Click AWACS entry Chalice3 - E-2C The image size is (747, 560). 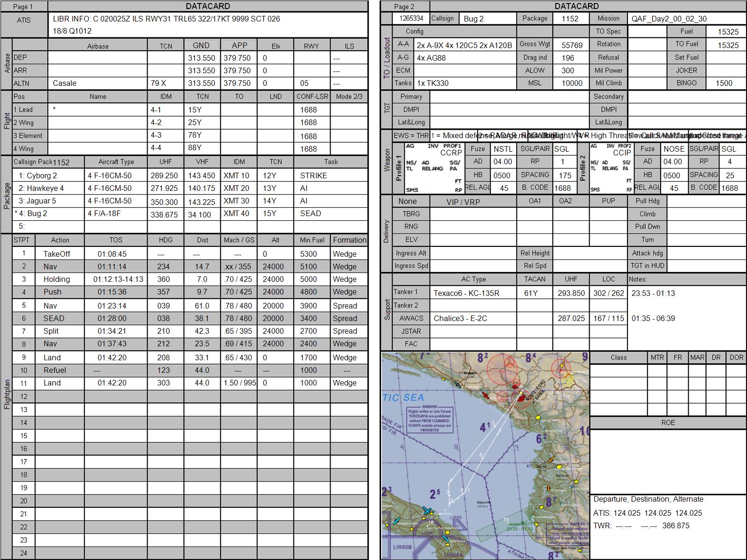point(460,318)
